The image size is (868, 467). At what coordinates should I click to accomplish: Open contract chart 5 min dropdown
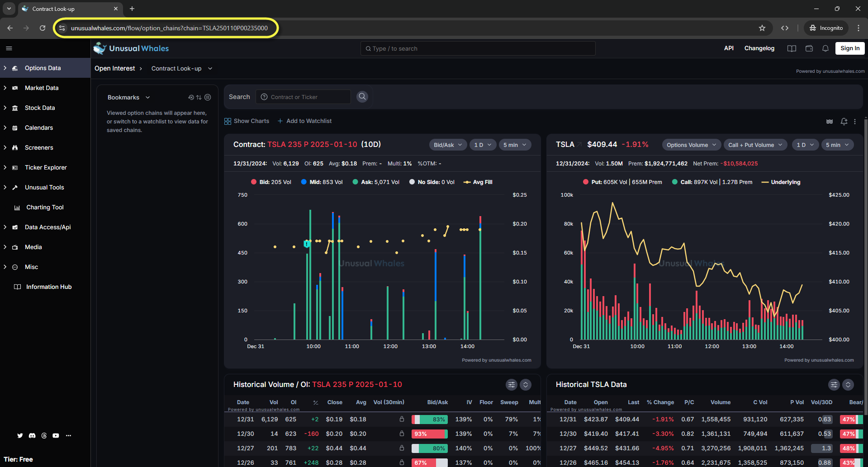pos(515,145)
